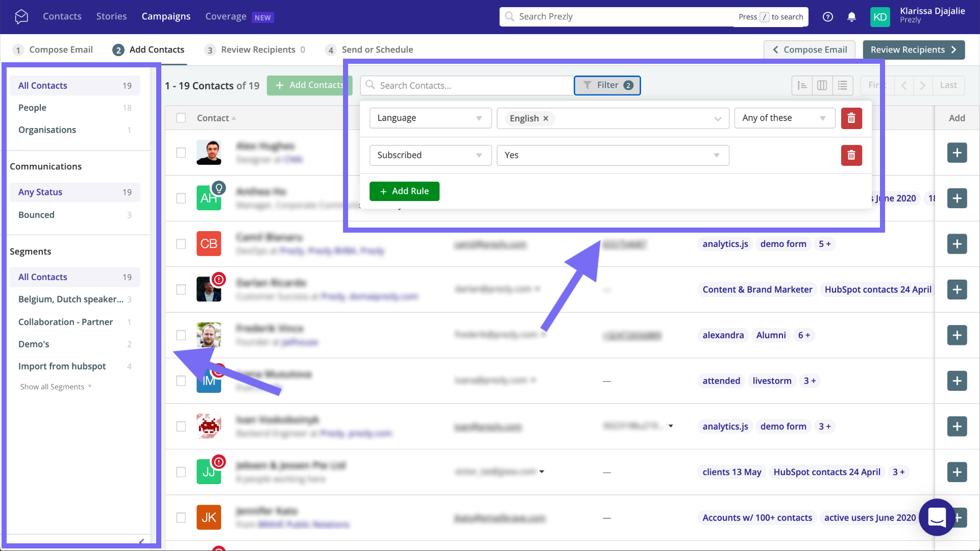The height and width of the screenshot is (551, 980).
Task: Add the analytics.js 3 + row contact
Action: click(x=957, y=427)
